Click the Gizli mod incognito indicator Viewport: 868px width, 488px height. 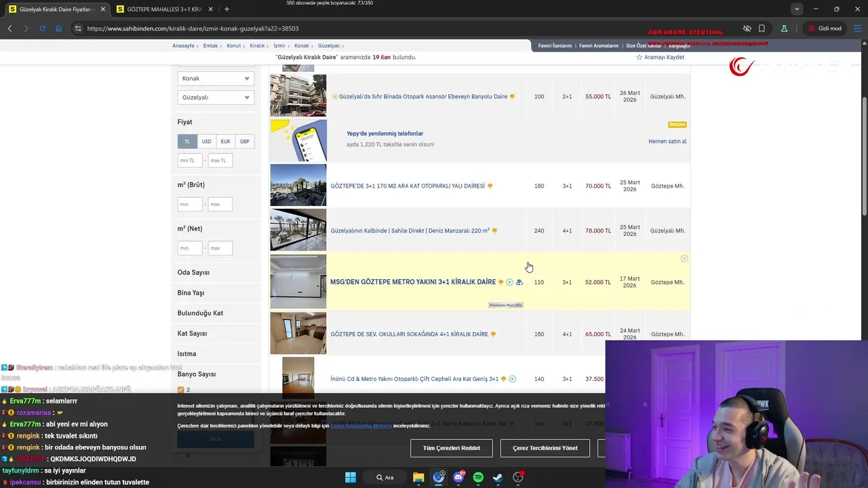825,28
